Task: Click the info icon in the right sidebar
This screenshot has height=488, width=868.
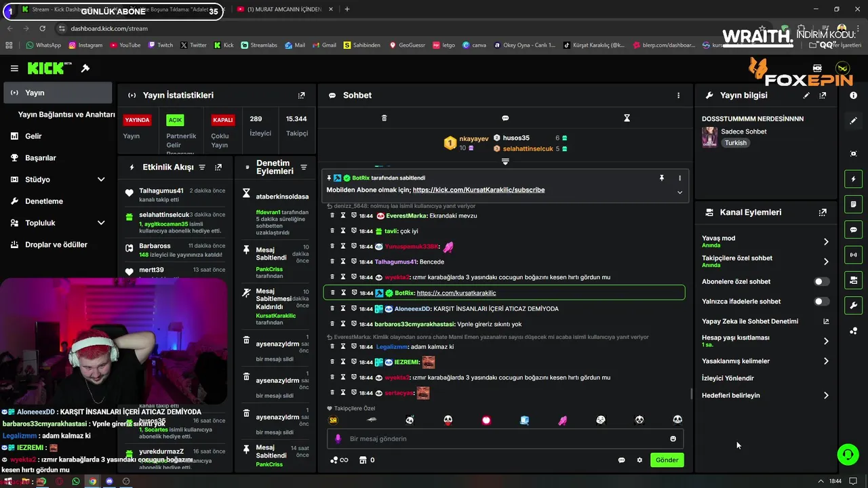Action: [x=853, y=96]
